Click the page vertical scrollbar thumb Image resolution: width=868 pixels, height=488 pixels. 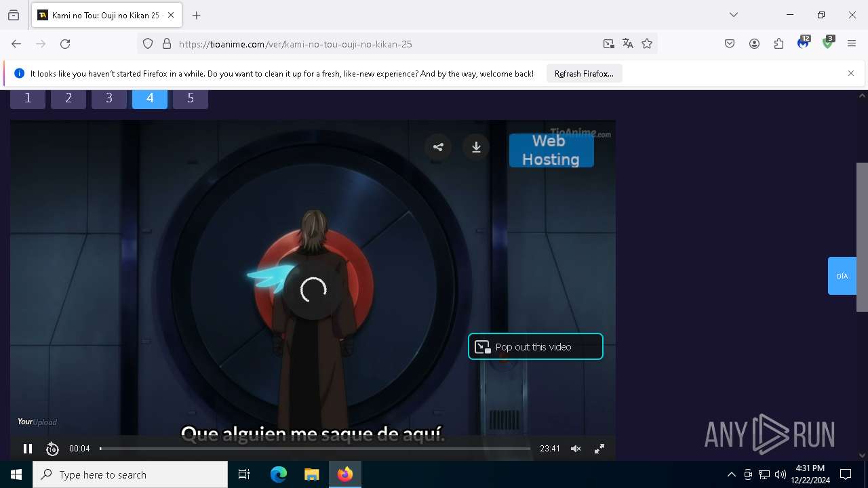tap(862, 237)
